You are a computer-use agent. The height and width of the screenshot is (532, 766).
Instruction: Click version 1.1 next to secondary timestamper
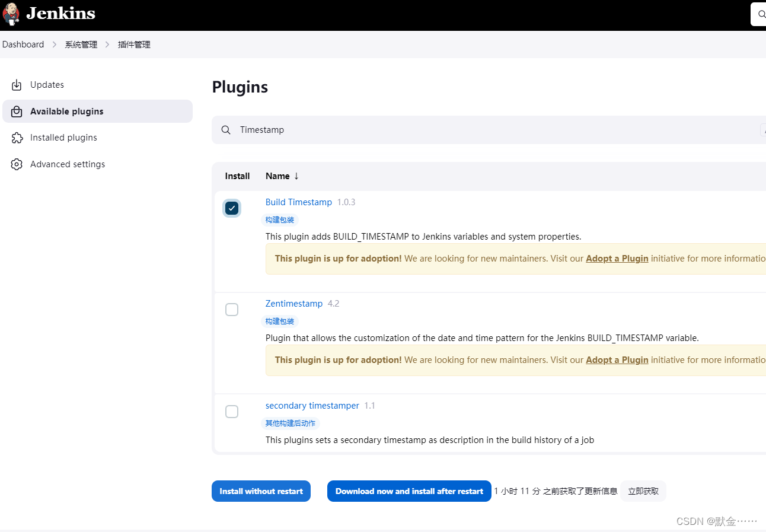(370, 406)
